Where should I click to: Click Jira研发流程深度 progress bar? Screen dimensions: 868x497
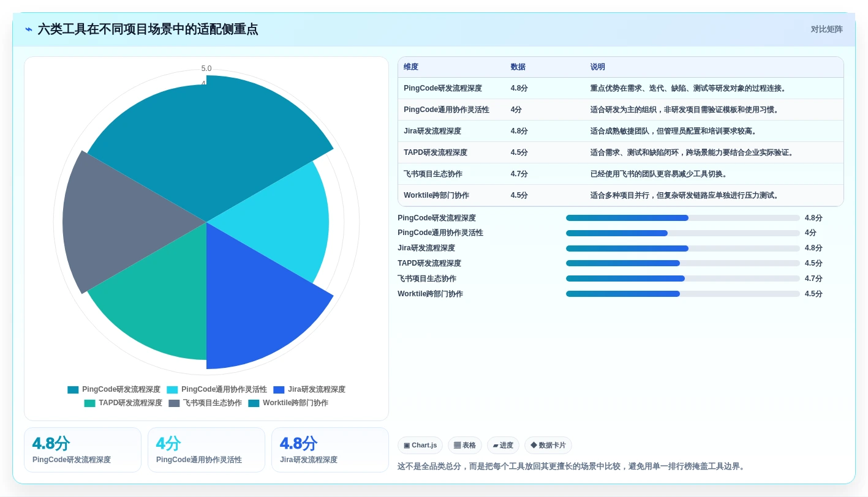pyautogui.click(x=683, y=248)
